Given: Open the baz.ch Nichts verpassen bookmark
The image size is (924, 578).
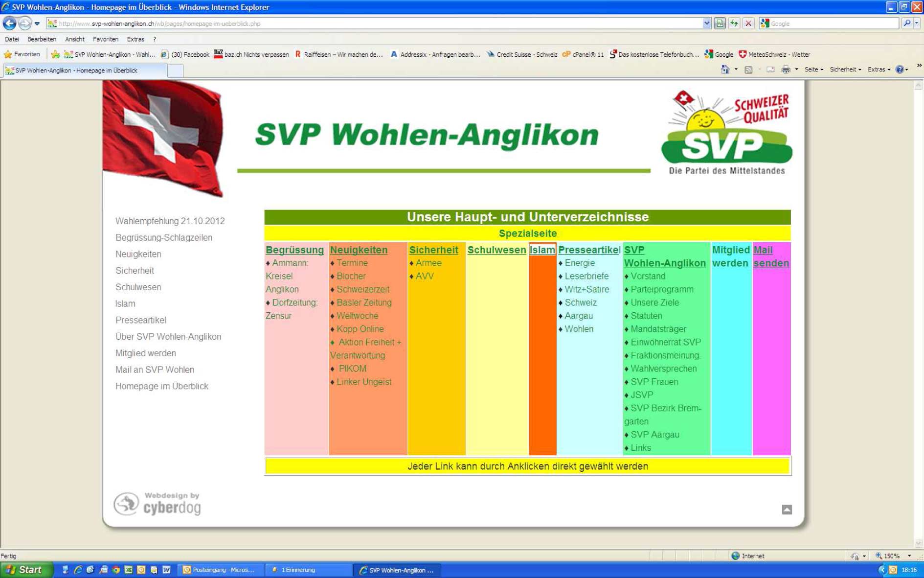Looking at the screenshot, I should [x=251, y=54].
